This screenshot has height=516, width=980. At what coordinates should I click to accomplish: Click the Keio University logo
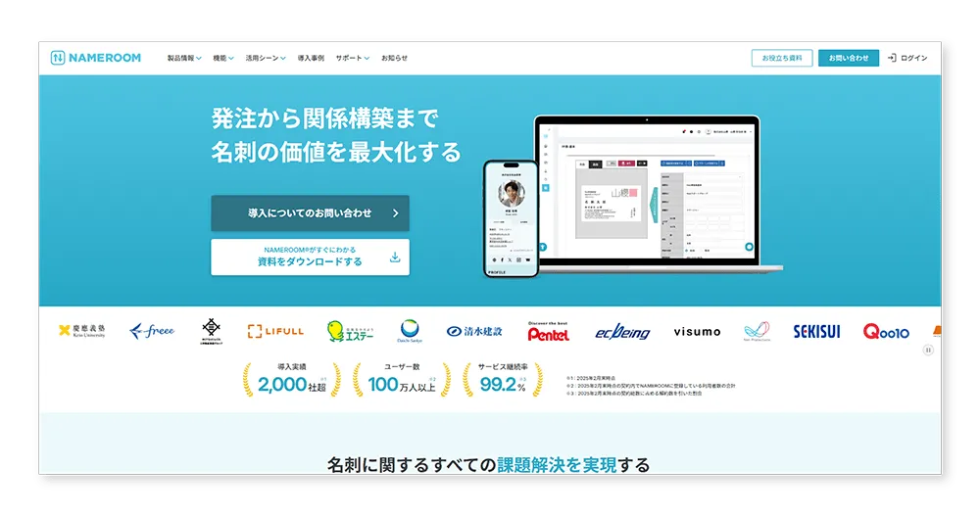click(82, 331)
